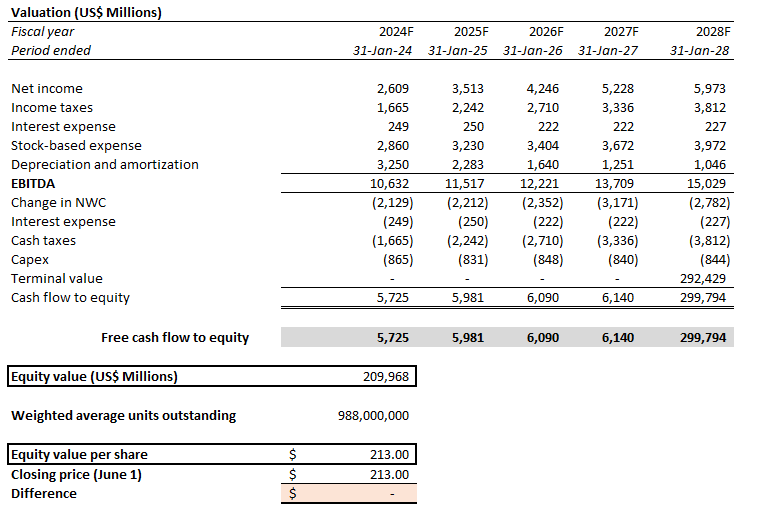Select interest expense value 249 above EBITDA
The width and height of the screenshot is (763, 508).
click(x=398, y=127)
